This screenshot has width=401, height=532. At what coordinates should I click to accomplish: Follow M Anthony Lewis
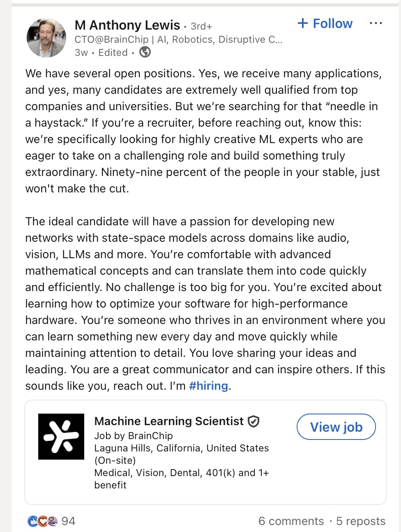click(325, 23)
